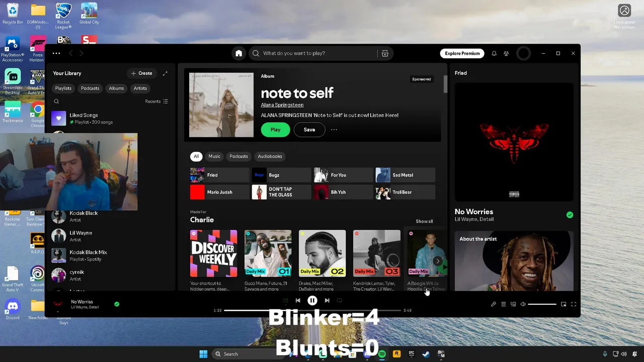This screenshot has width=644, height=362.
Task: Open the DON'T TAP THE GLASS tile
Action: point(282,192)
